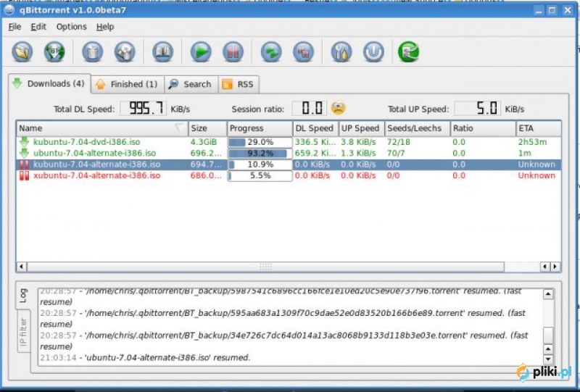
Task: Sort by the Size column header
Action: pos(207,128)
